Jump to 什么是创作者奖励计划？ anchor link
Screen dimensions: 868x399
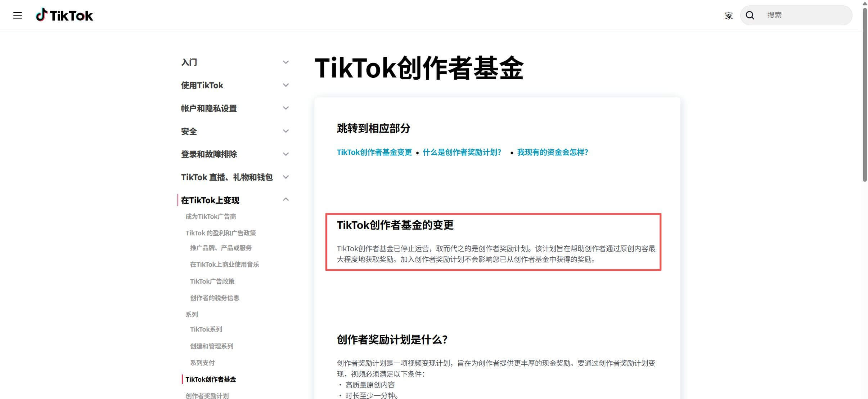click(462, 152)
